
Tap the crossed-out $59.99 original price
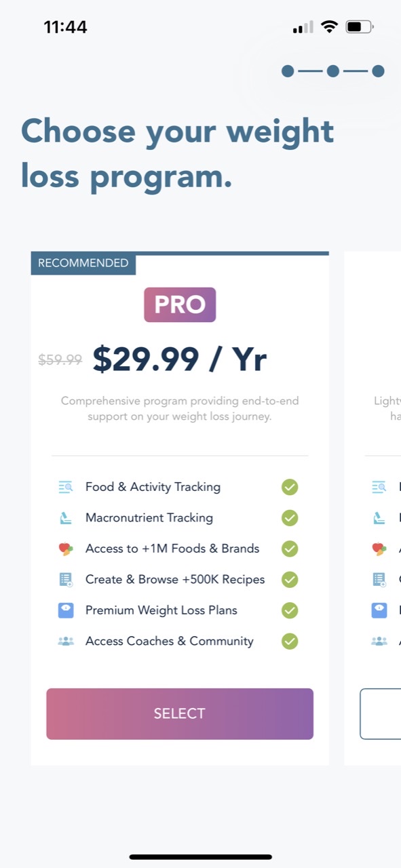click(60, 360)
